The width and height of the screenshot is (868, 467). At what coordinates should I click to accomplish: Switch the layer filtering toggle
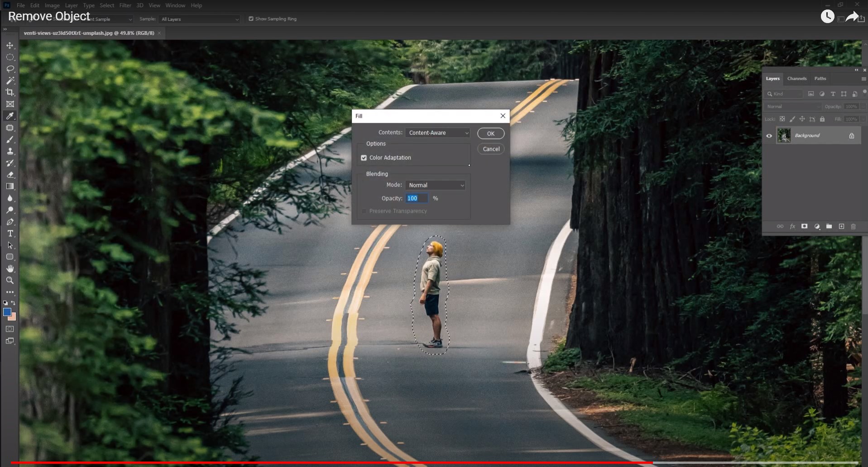(x=864, y=92)
